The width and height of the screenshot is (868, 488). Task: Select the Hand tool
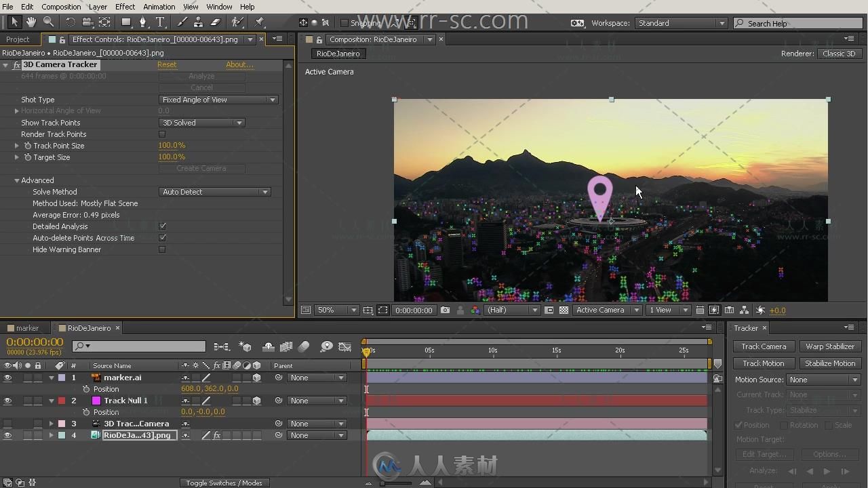(31, 22)
